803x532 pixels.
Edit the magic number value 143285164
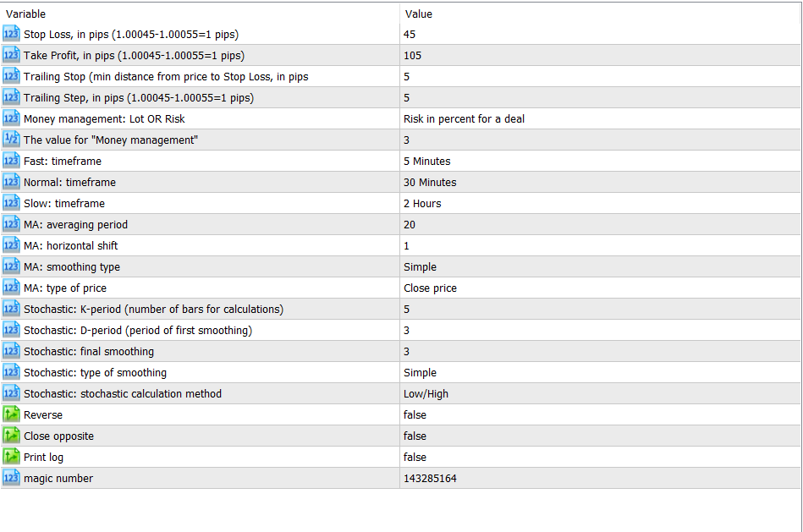[600, 478]
